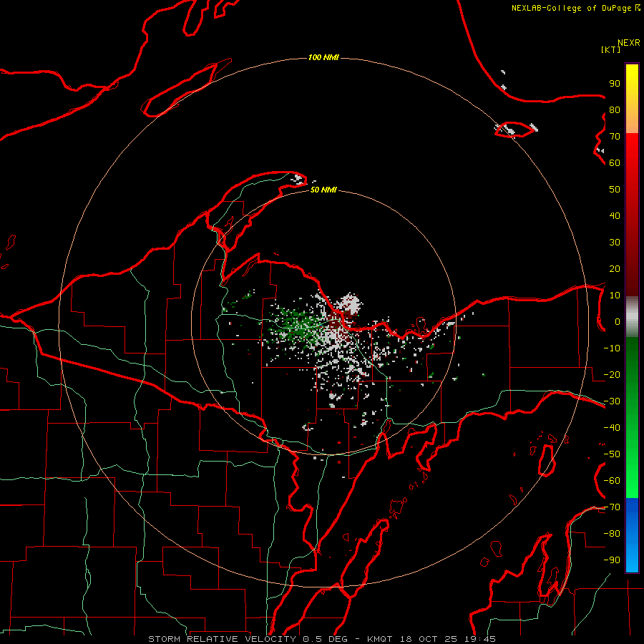
Task: Click the -20 velocity scale label
Action: (612, 374)
